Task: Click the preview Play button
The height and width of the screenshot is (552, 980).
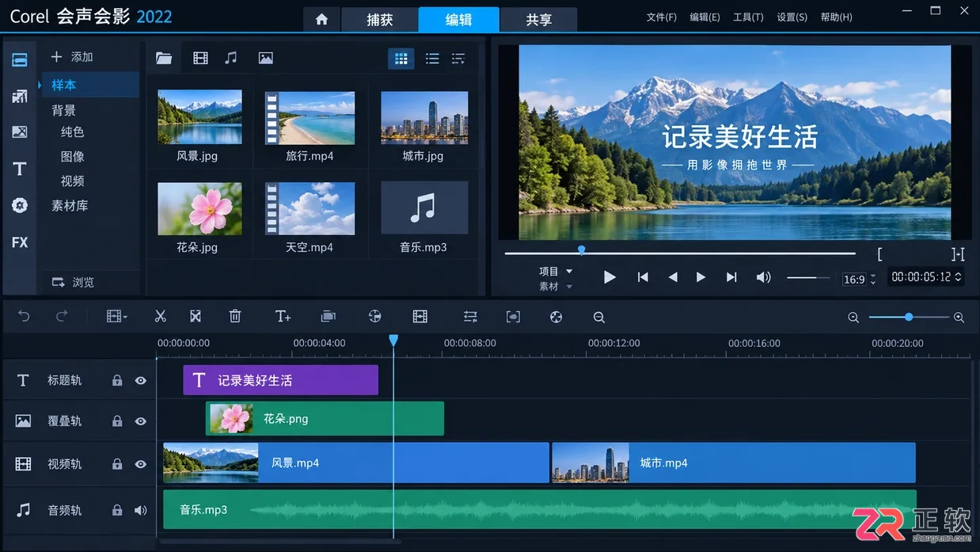Action: tap(610, 277)
